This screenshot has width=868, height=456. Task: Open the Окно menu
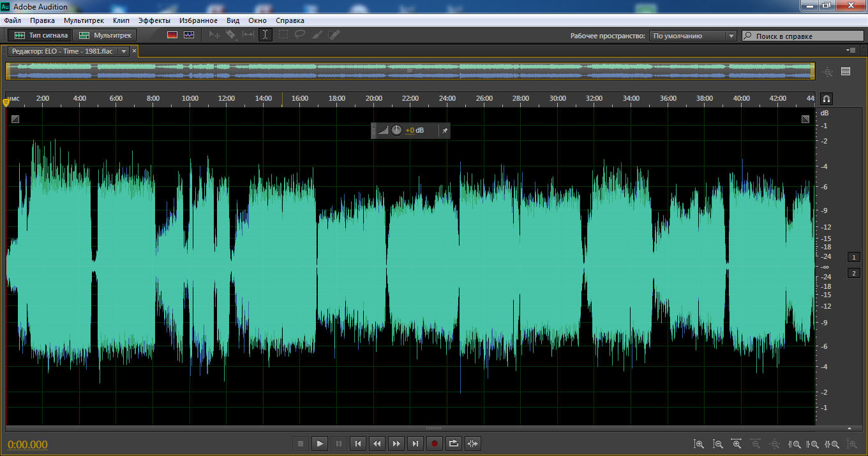point(257,20)
